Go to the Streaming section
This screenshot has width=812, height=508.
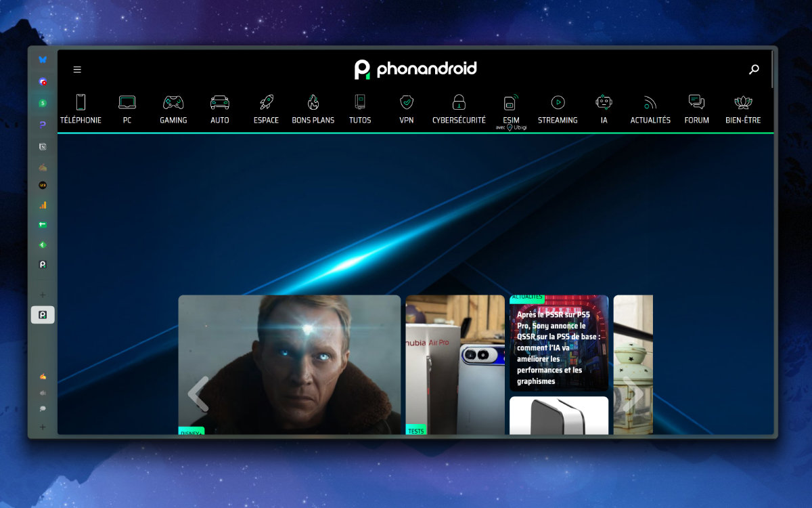(x=558, y=109)
